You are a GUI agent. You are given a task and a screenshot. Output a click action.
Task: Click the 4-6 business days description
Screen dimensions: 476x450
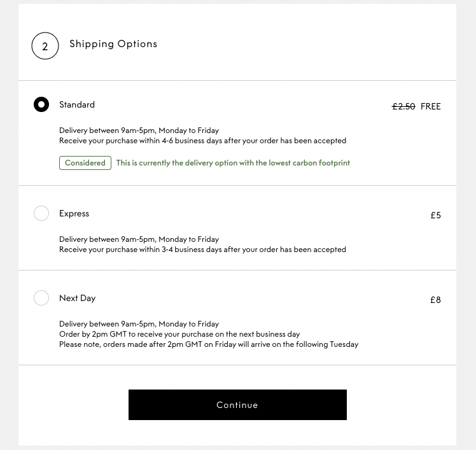click(202, 141)
